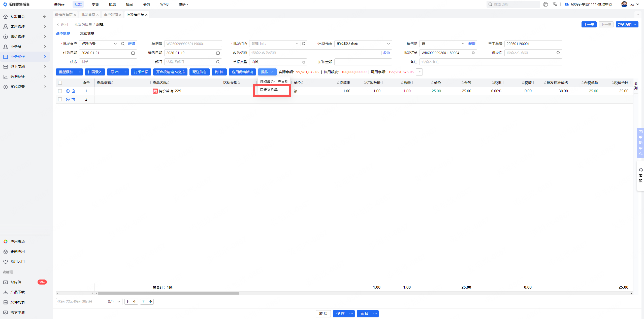Click the language translate icon
Screen dimensions: 644x319
pyautogui.click(x=555, y=4)
